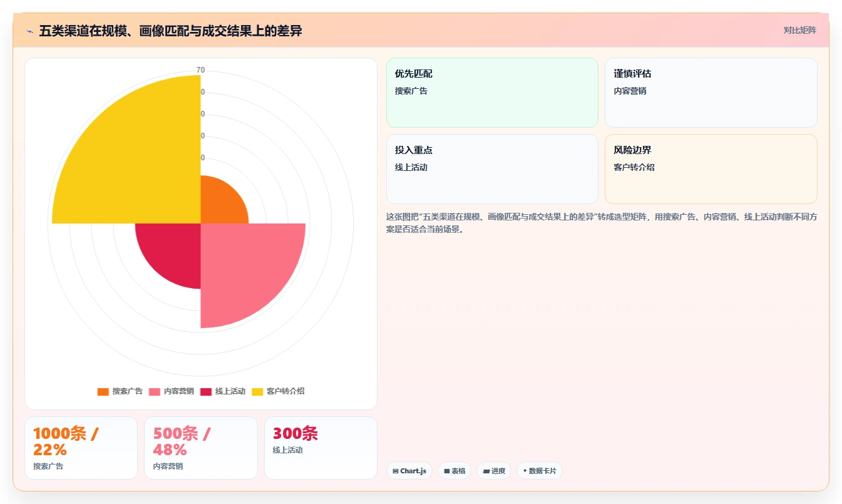Click the 500条 / 48% stat card
The image size is (842, 504).
tap(201, 448)
